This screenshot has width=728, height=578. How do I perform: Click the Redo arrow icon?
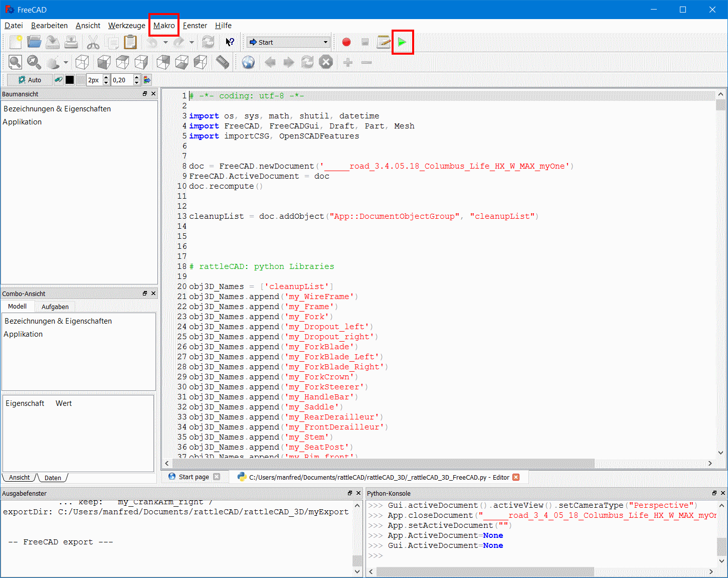[x=179, y=42]
